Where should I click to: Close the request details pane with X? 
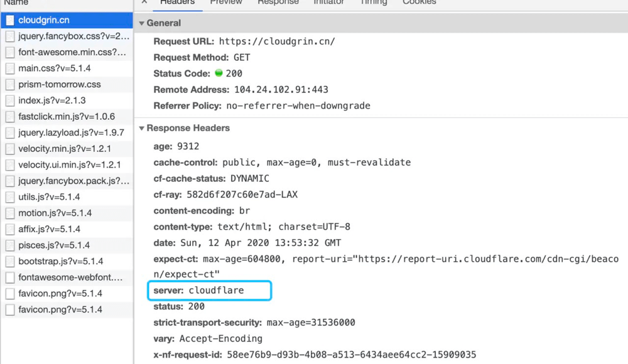coord(144,2)
